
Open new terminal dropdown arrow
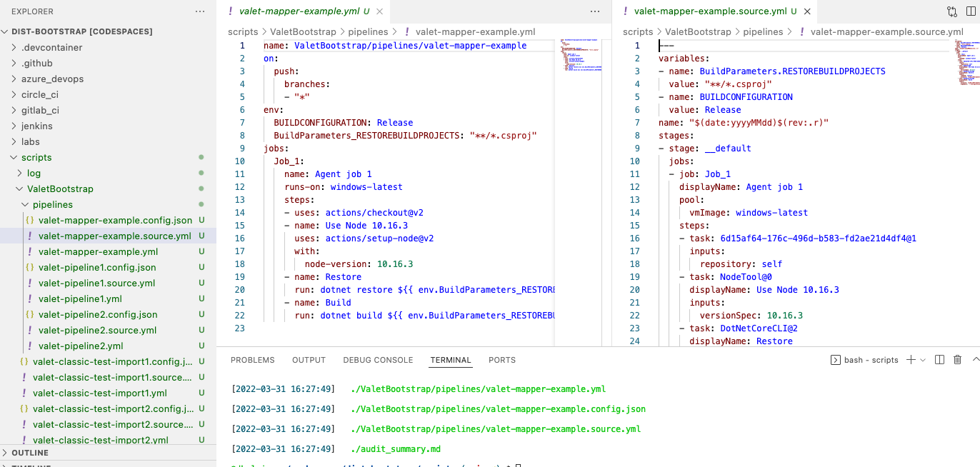[923, 360]
